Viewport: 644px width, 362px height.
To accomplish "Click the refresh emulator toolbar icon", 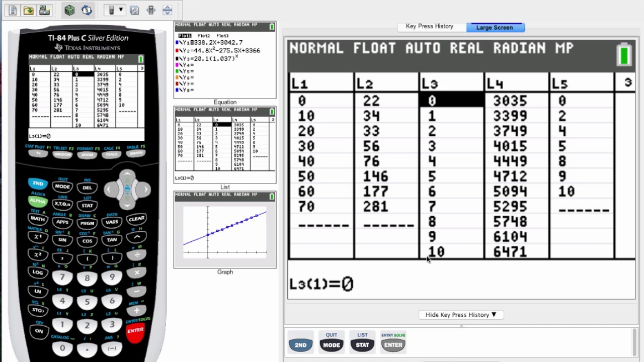I will pos(134,10).
